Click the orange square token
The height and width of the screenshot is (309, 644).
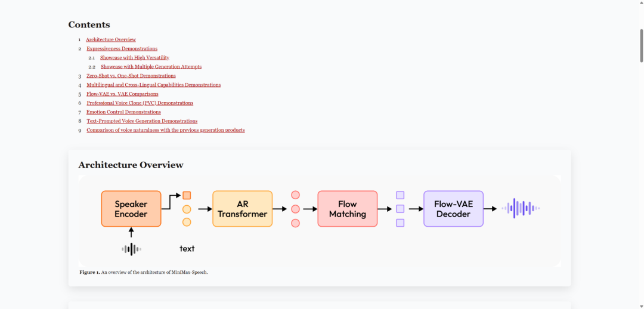[x=187, y=196]
